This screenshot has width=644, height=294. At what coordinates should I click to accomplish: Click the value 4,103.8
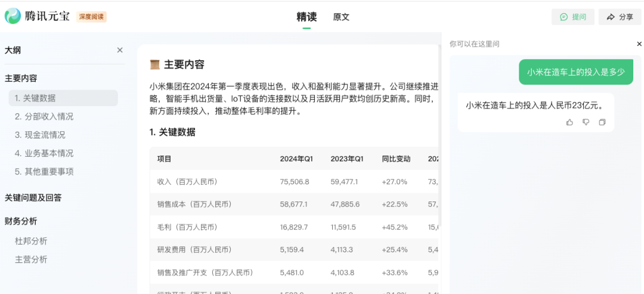tap(342, 273)
